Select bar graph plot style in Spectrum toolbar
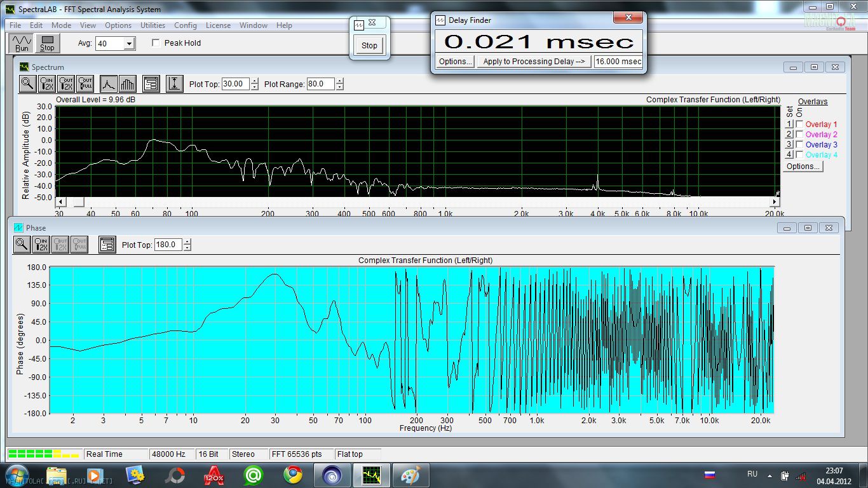868x488 pixels. coord(128,83)
